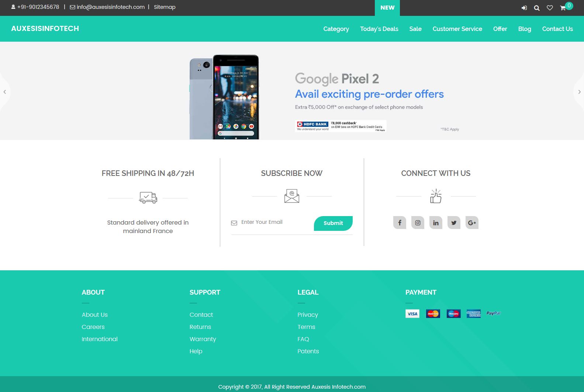This screenshot has height=392, width=584.
Task: Click the 'FREE SHIPPING IN 48/72H' heading
Action: click(148, 173)
